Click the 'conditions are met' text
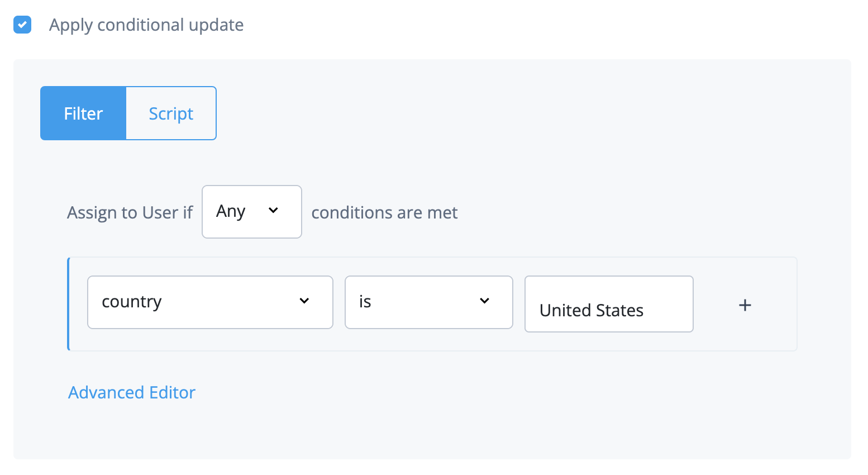868x475 pixels. click(x=384, y=212)
